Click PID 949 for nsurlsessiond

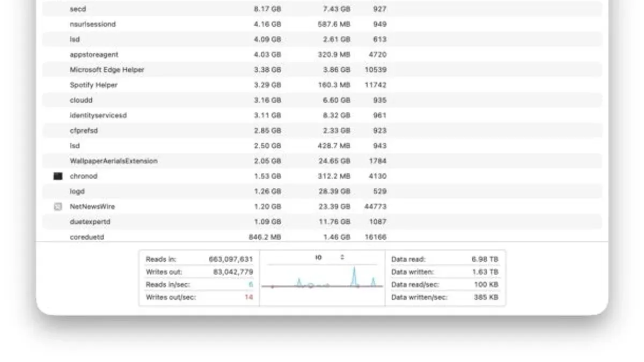379,24
